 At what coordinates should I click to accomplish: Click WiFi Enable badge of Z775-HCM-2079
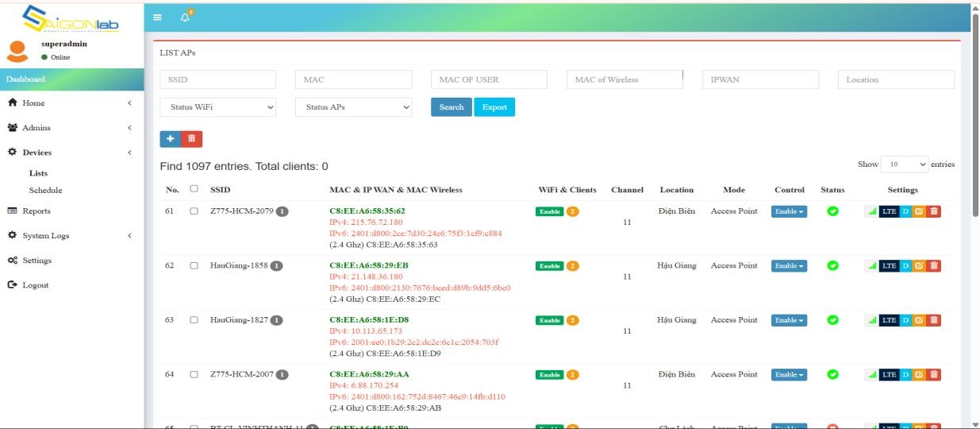[549, 211]
